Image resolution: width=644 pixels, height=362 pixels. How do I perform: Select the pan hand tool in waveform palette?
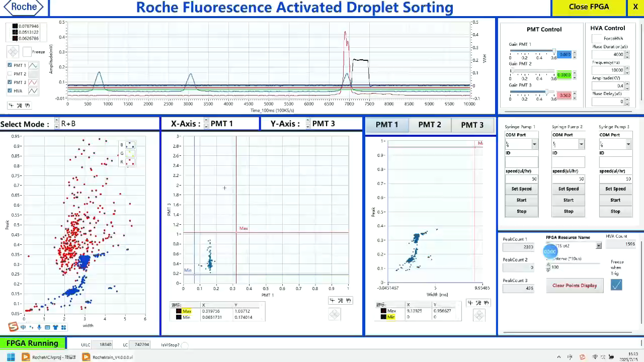[x=27, y=106]
